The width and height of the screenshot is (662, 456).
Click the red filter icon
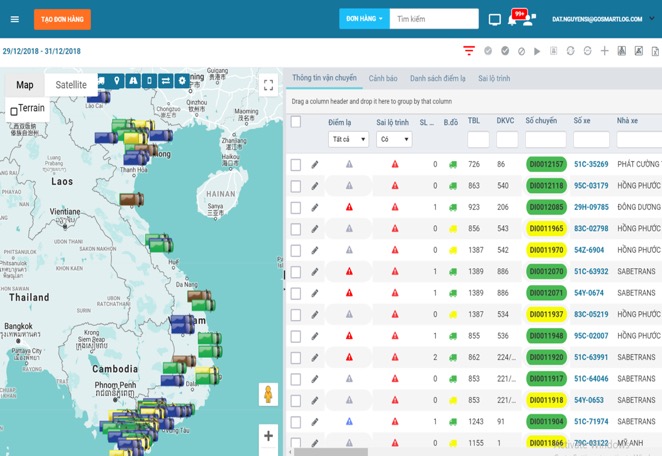point(469,51)
